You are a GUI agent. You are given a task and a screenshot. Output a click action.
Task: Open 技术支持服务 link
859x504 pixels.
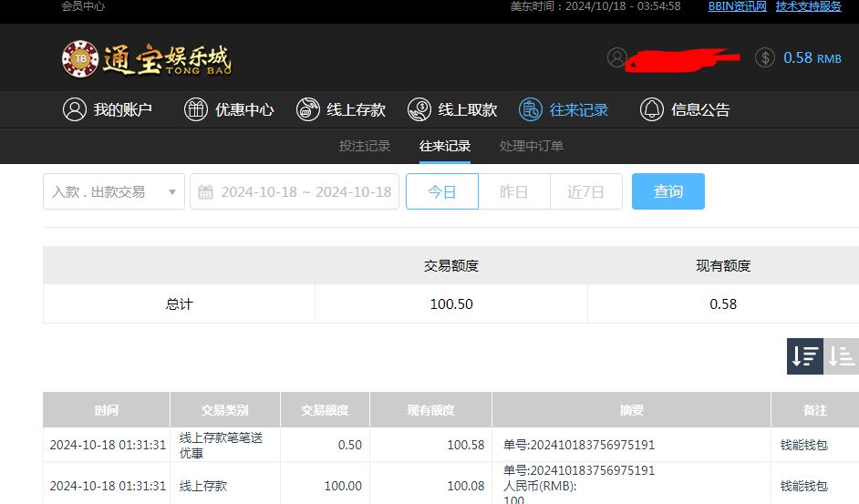(x=808, y=6)
